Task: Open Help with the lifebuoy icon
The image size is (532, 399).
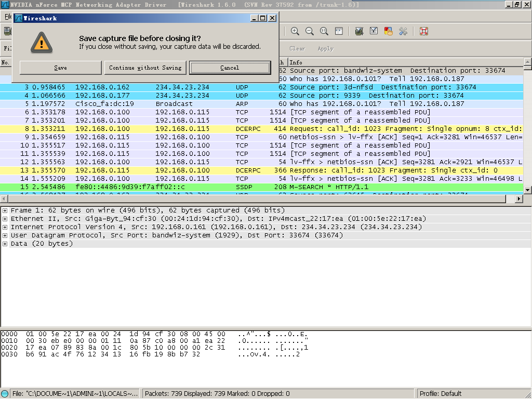Action: (424, 31)
